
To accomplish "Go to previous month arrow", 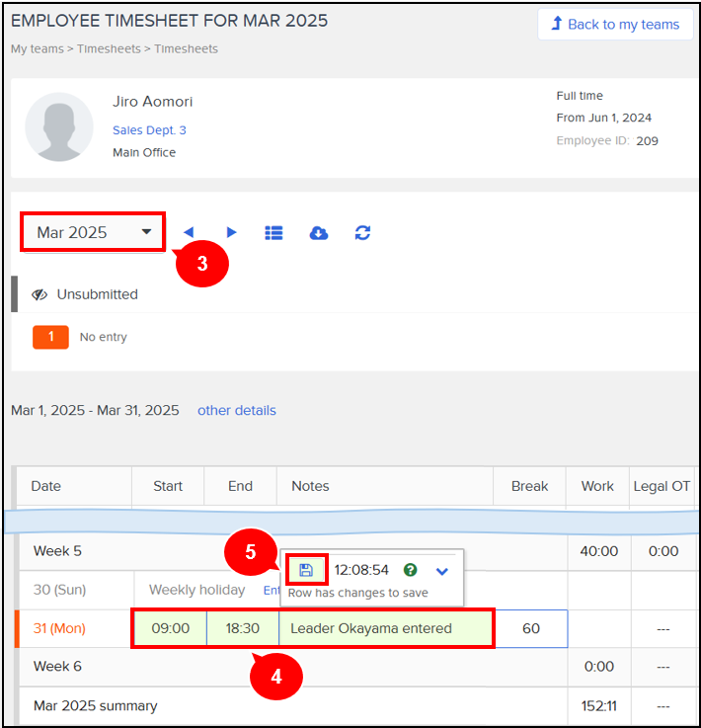I will (189, 232).
